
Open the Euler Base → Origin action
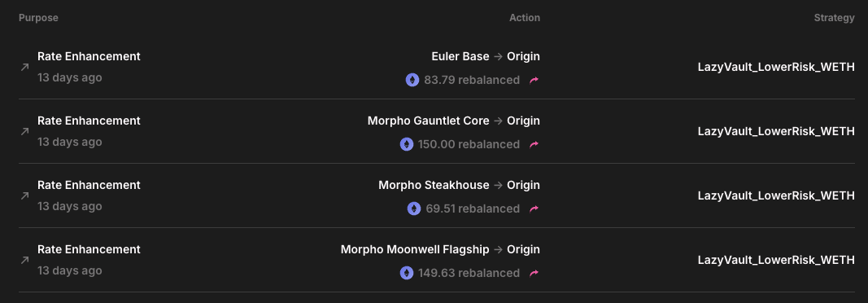(x=486, y=56)
